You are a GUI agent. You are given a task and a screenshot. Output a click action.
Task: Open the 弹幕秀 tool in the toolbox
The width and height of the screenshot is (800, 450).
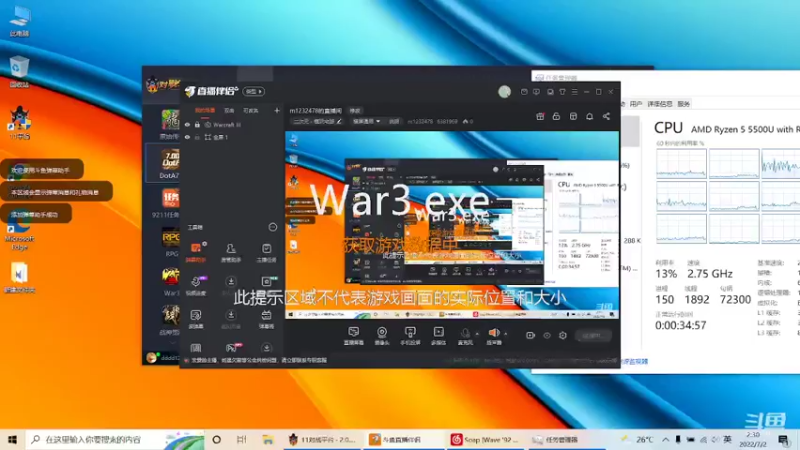[266, 318]
